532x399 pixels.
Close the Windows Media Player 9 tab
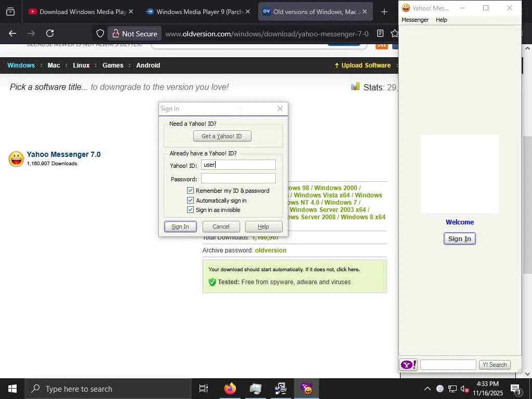[248, 11]
